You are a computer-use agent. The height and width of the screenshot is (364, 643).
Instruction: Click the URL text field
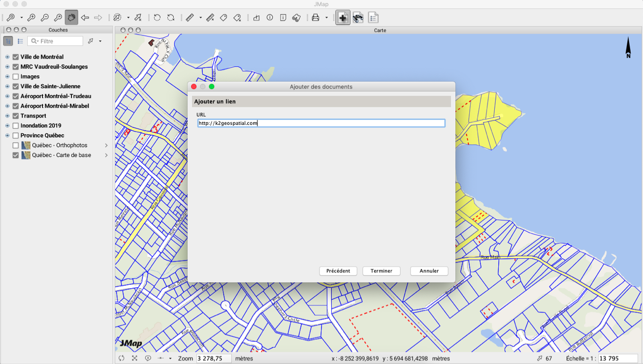coord(321,123)
